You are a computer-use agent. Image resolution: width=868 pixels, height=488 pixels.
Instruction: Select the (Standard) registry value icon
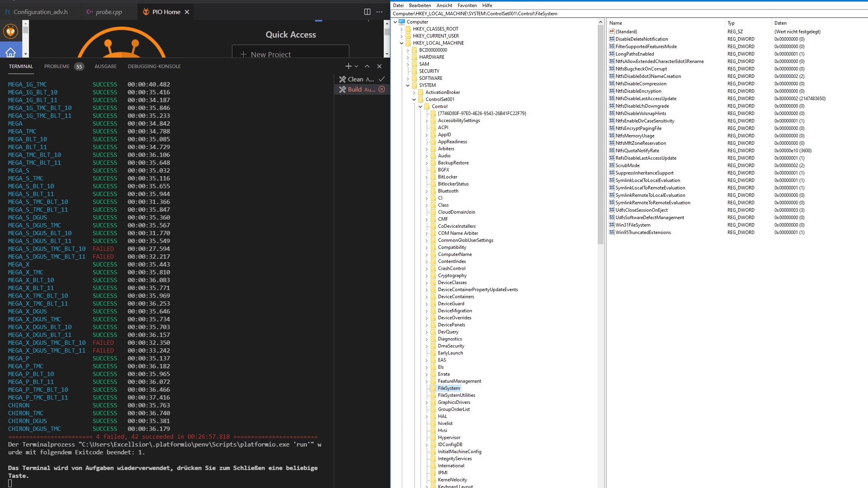click(x=612, y=31)
